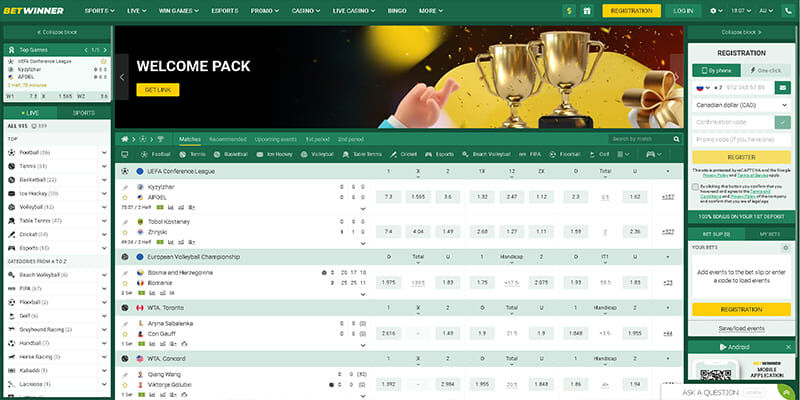Viewport: 800px width, 400px height.
Task: Open the Canadian dollar currency dropdown
Action: coord(741,104)
